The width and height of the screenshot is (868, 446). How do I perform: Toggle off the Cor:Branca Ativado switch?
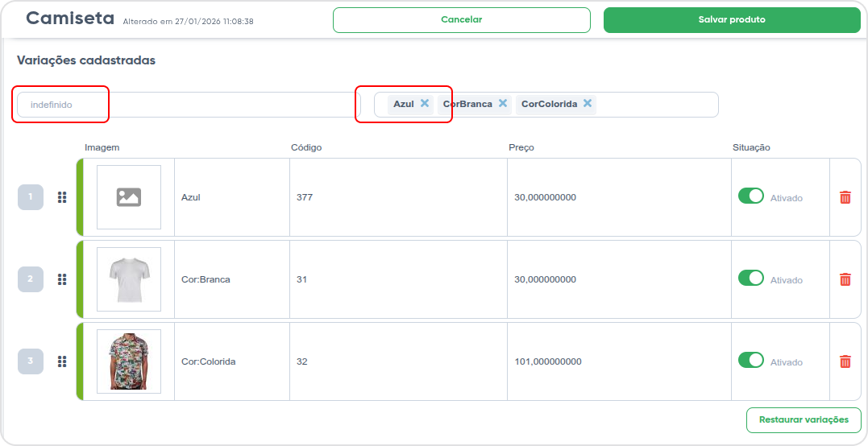point(750,278)
